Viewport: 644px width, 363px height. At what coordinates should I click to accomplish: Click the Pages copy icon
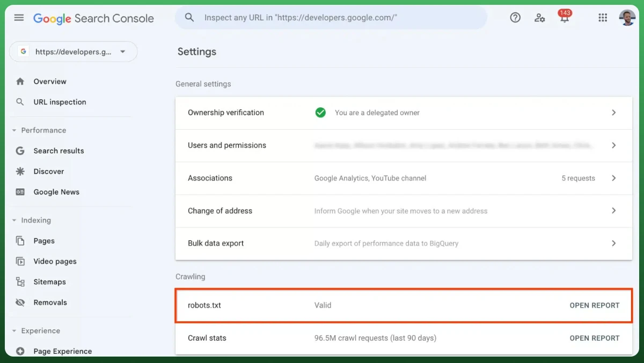click(20, 241)
